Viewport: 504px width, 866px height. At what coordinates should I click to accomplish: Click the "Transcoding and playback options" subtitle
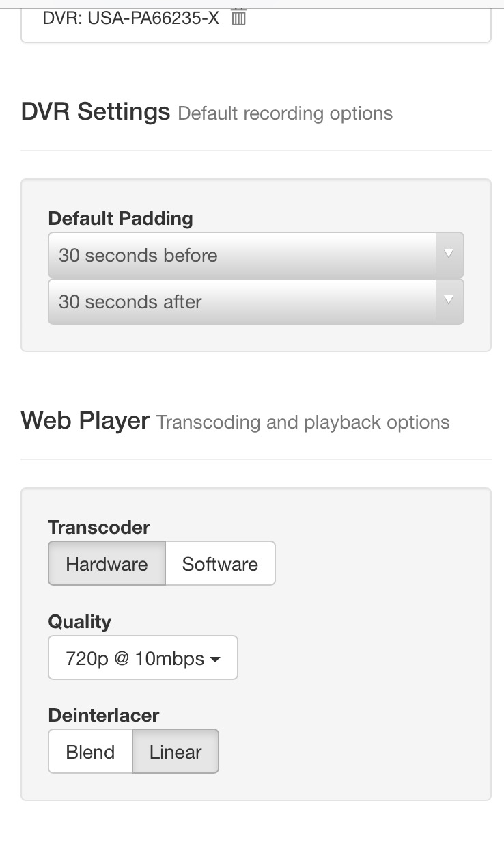point(303,422)
